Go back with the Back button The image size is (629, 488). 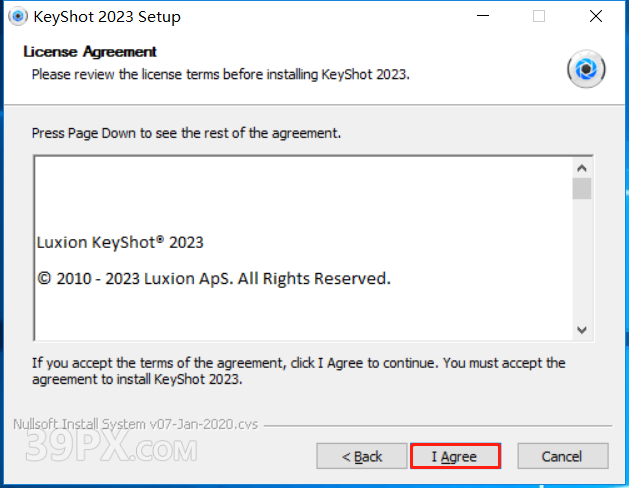tap(362, 456)
